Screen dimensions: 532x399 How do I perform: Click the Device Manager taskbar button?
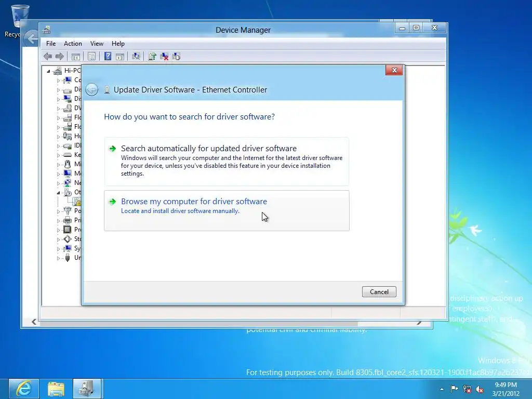click(x=87, y=389)
